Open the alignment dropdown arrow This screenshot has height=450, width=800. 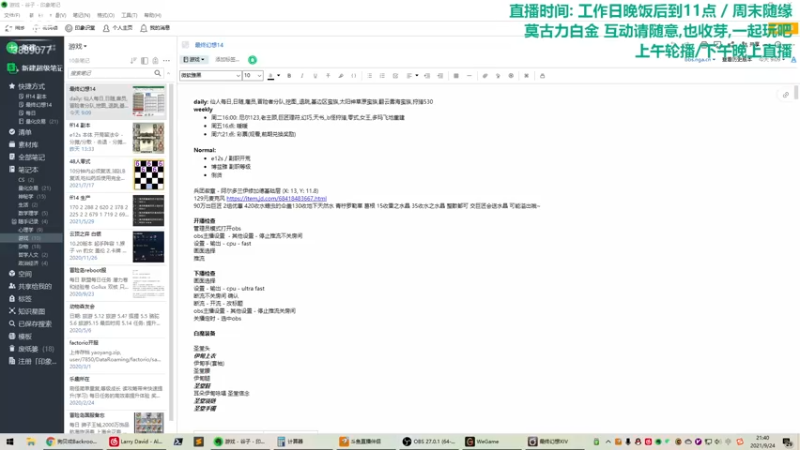pos(417,76)
